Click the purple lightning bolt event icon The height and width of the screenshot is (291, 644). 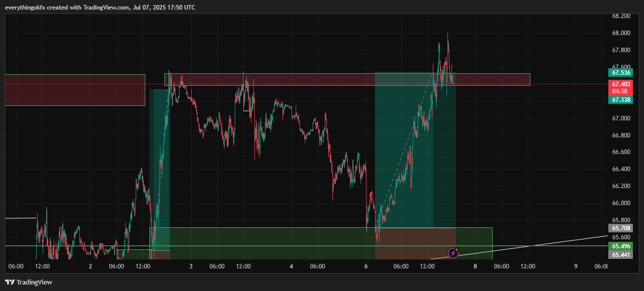453,252
